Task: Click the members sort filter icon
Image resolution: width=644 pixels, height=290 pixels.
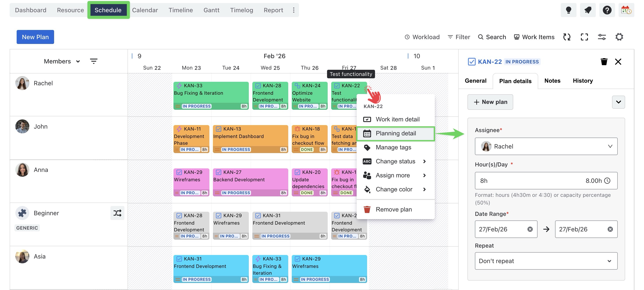Action: click(94, 61)
